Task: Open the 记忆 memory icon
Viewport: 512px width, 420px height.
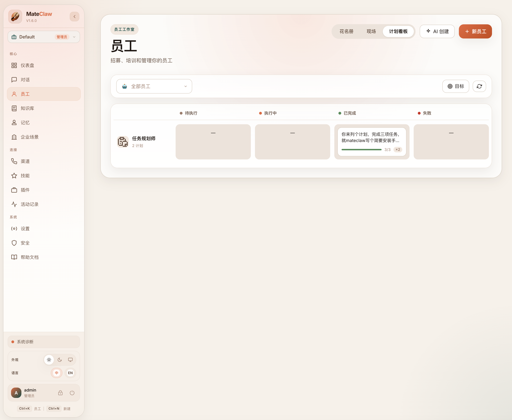Action: [14, 123]
